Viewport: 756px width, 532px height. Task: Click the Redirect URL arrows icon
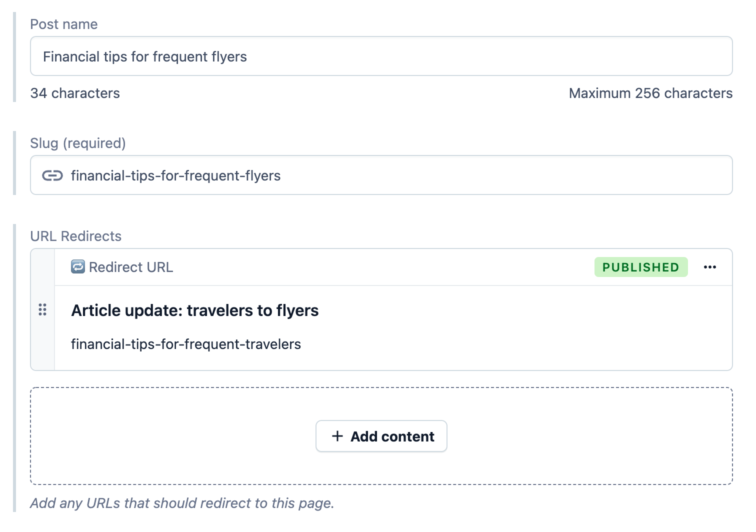78,267
